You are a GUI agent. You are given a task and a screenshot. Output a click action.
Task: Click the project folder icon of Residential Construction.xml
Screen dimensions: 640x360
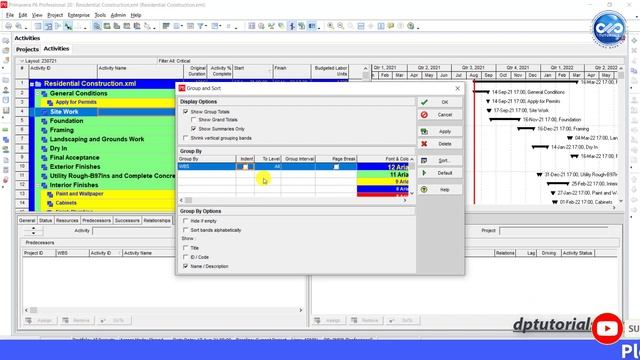click(38, 84)
